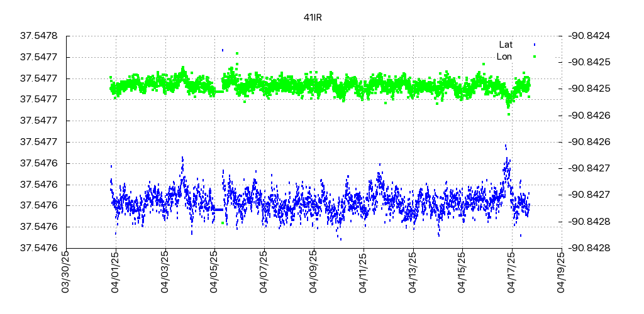Click the 04/01/25 date label

pyautogui.click(x=114, y=271)
